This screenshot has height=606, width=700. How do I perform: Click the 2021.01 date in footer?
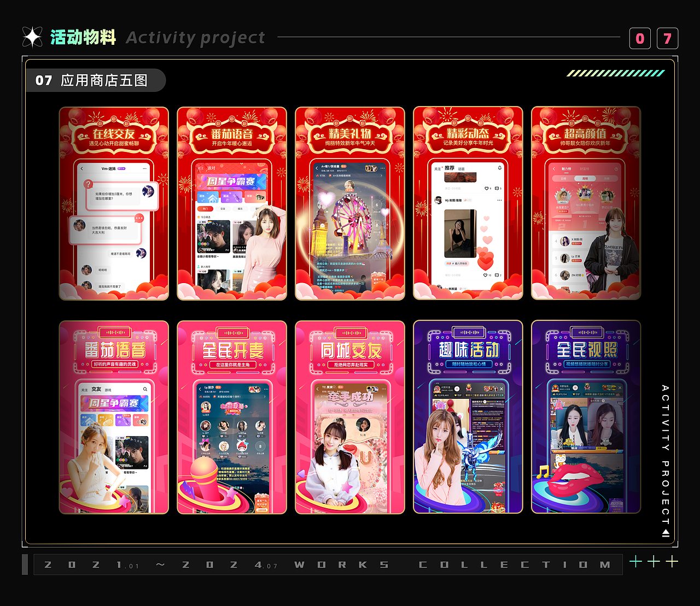pos(91,564)
